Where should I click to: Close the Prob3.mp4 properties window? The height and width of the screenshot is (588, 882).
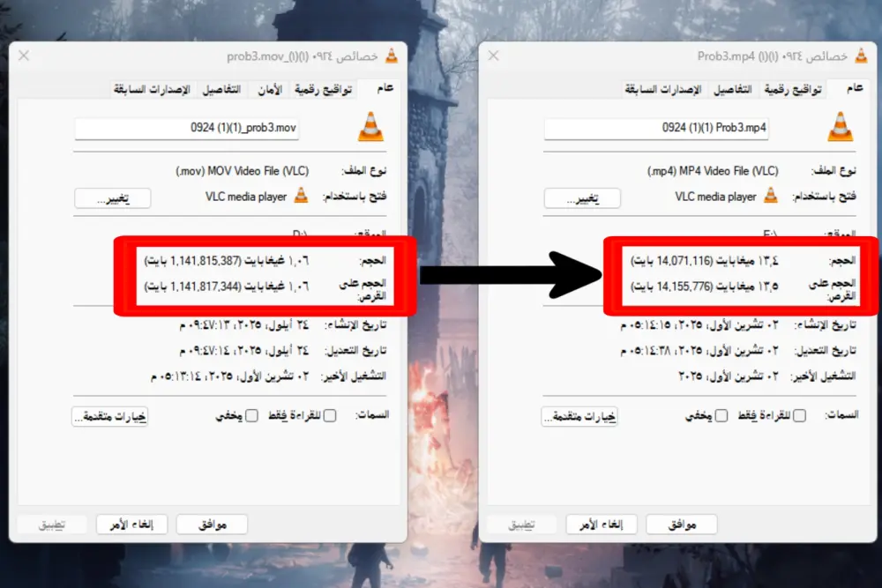[x=493, y=56]
